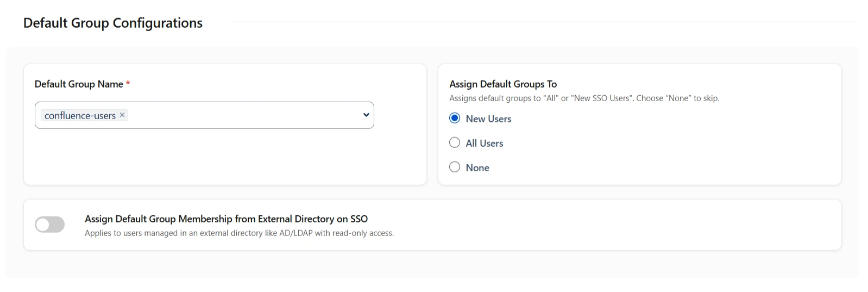Click the Default Group Name label
This screenshot has width=868, height=292.
(79, 84)
